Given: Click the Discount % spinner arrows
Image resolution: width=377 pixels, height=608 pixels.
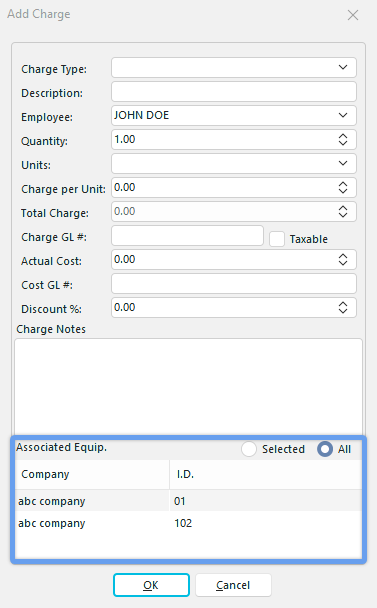Looking at the screenshot, I should coord(343,308).
